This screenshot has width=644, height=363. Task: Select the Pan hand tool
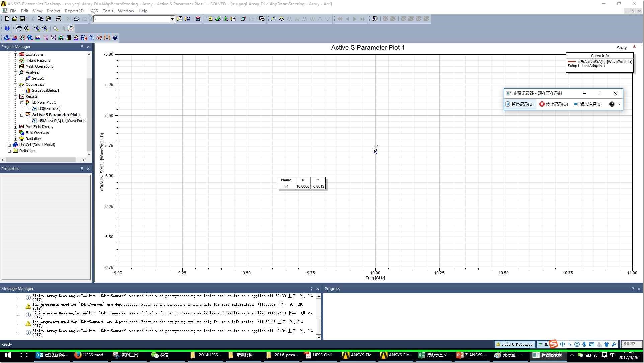[19, 28]
